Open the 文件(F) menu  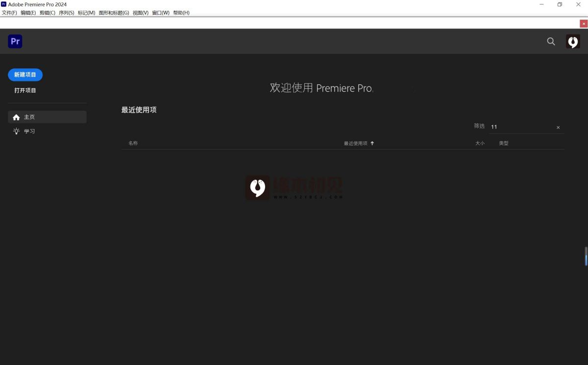point(9,13)
